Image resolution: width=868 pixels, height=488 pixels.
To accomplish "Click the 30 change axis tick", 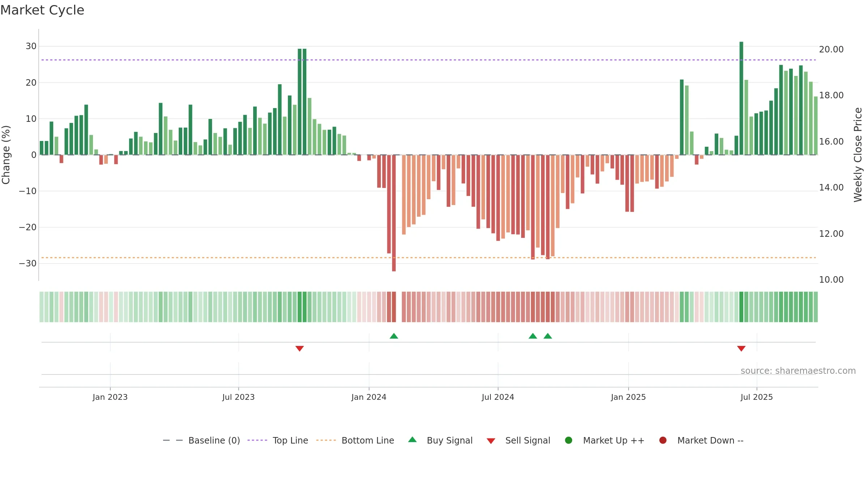I will click(31, 46).
